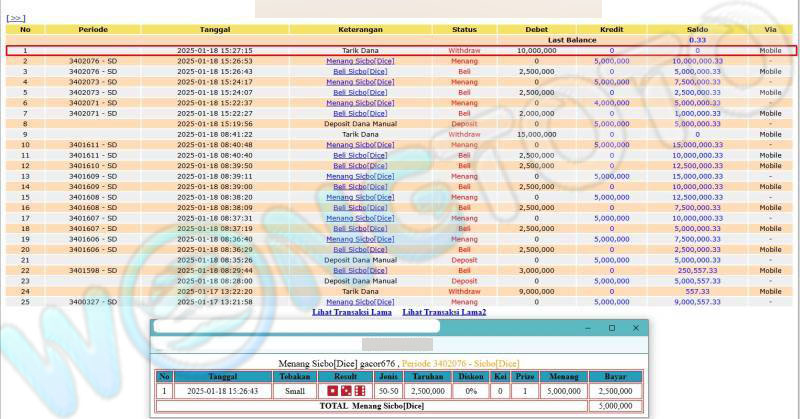Minimize the Sicbo detail popup window

(587, 328)
